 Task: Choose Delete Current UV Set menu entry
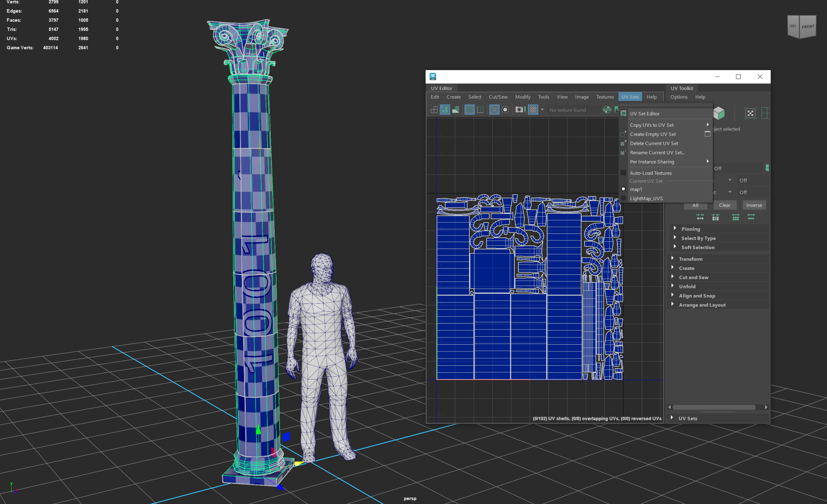pos(654,143)
